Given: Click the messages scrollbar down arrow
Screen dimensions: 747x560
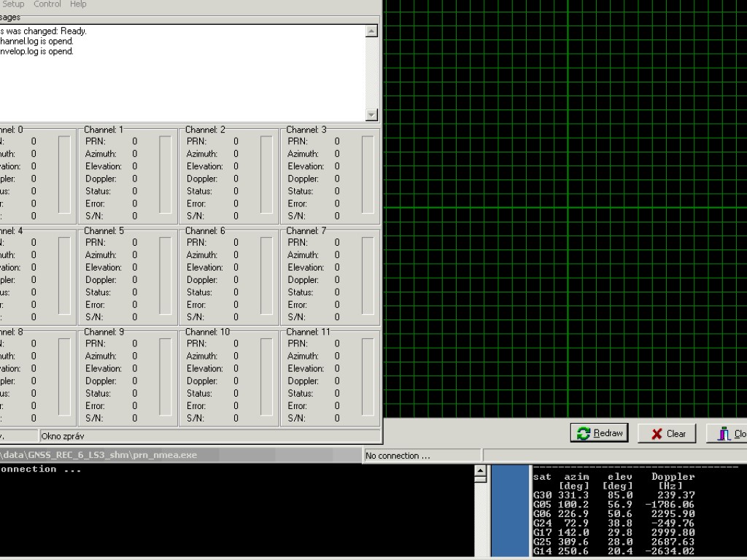Looking at the screenshot, I should tap(371, 114).
